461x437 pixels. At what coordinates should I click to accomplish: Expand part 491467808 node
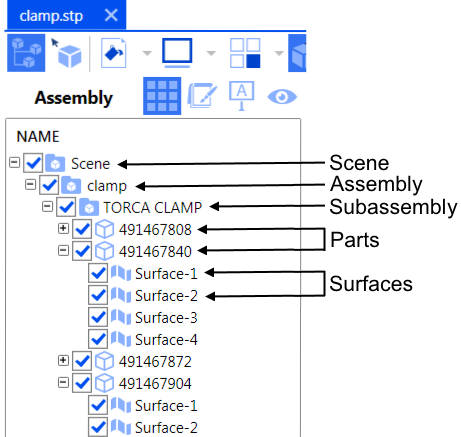63,228
